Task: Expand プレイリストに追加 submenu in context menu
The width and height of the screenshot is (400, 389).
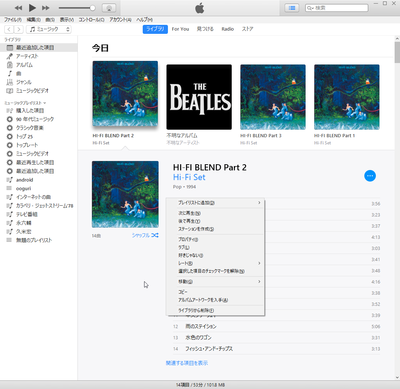Action: [x=215, y=203]
